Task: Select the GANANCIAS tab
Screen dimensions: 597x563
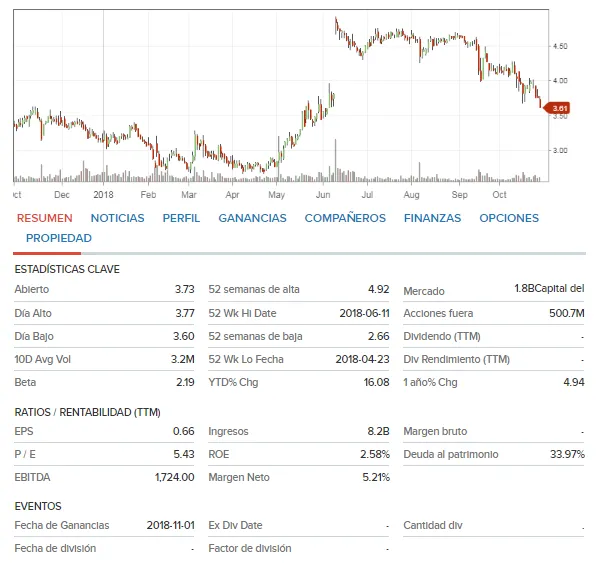Action: pos(252,218)
